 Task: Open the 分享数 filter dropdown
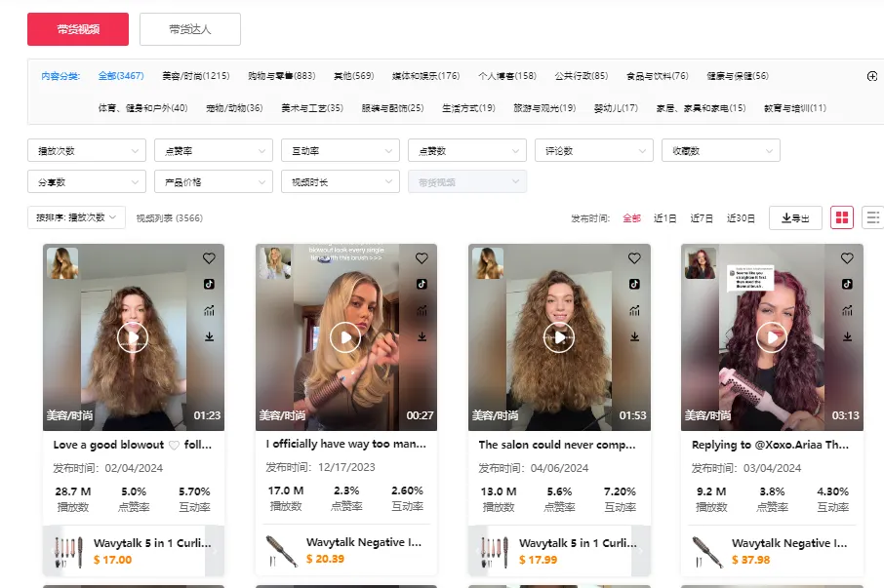coord(87,182)
